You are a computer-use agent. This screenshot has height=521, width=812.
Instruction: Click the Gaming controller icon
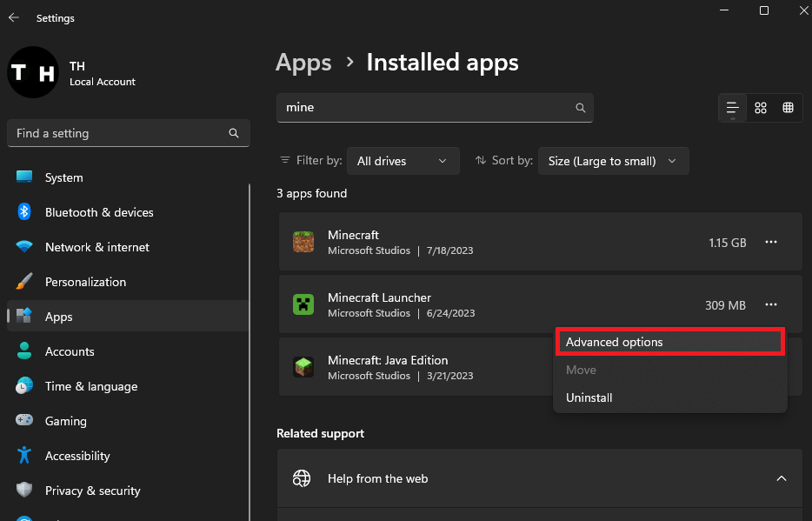pyautogui.click(x=24, y=420)
